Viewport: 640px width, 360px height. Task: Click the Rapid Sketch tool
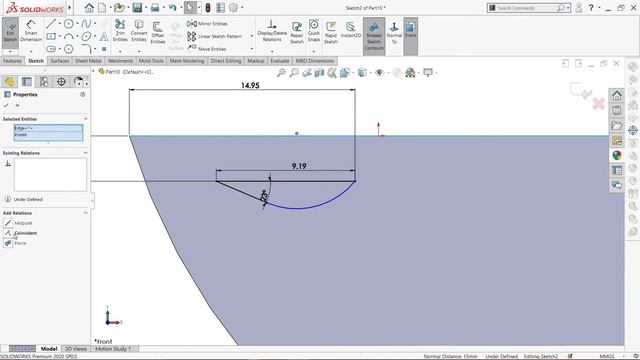331,33
